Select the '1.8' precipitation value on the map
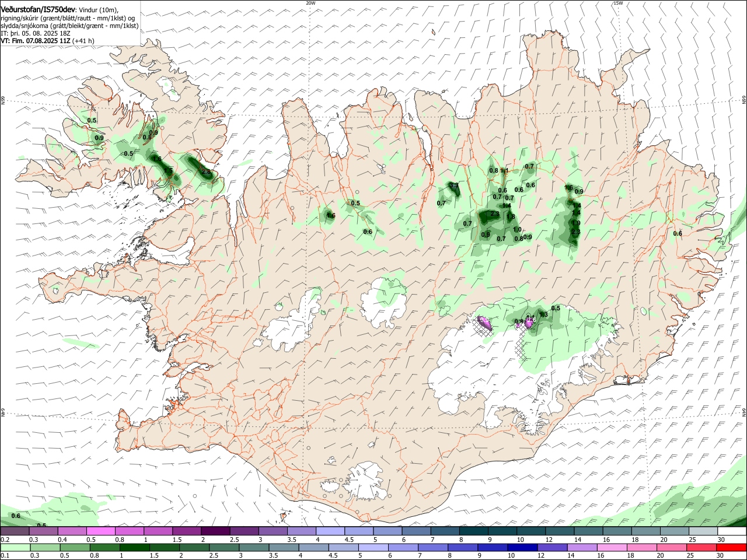 (510, 217)
